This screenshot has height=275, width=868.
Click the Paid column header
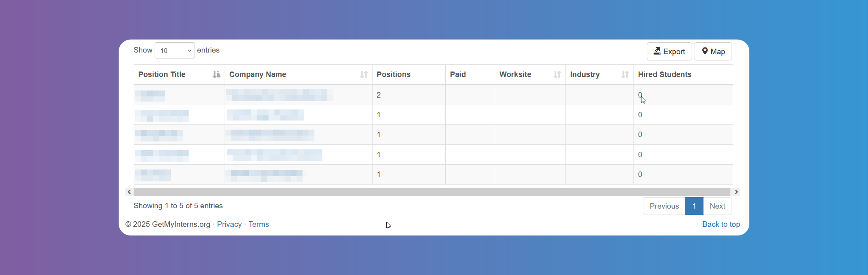point(458,74)
